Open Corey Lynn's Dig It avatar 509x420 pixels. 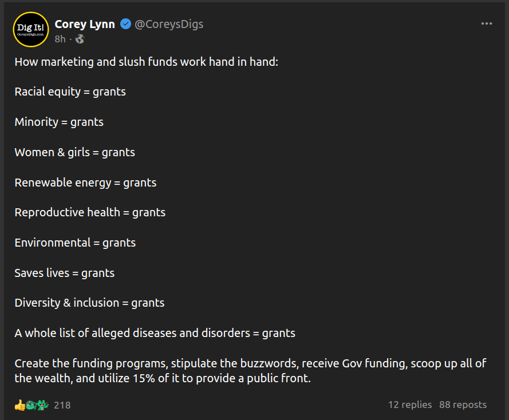[x=30, y=29]
